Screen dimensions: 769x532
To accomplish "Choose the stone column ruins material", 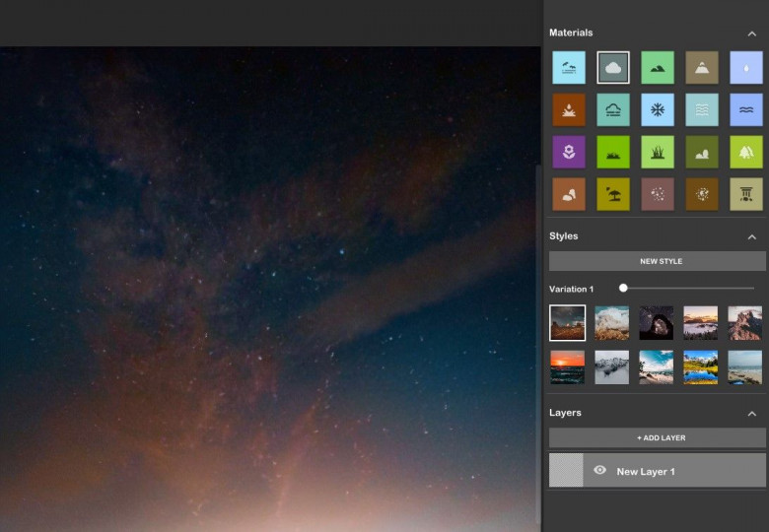I will 745,194.
